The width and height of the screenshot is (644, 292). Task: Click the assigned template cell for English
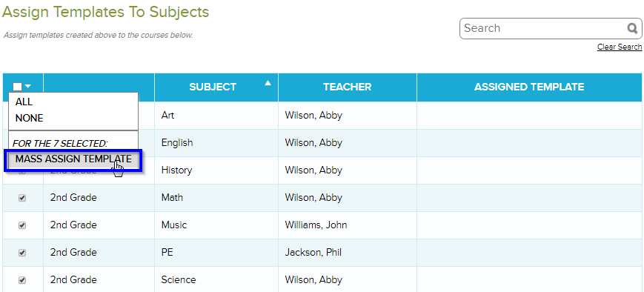point(529,143)
